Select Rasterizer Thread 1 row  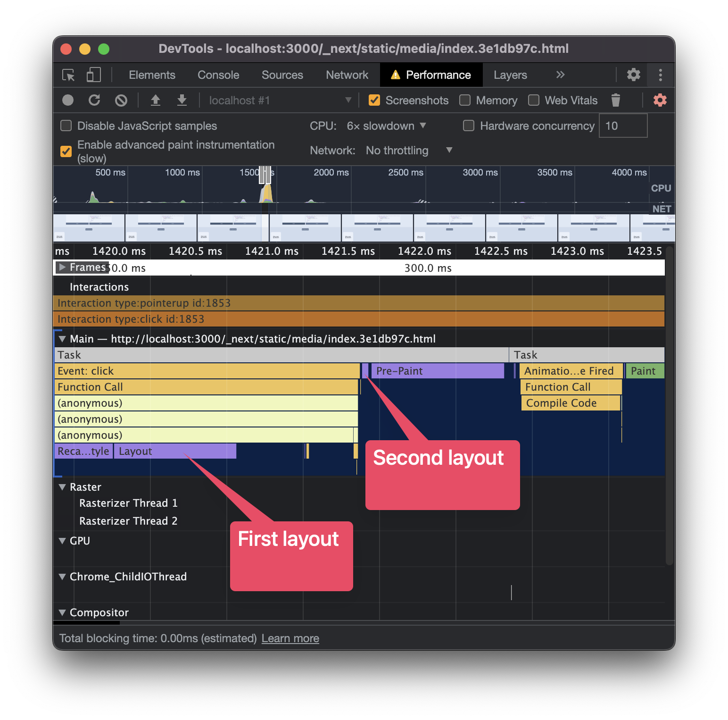click(128, 503)
